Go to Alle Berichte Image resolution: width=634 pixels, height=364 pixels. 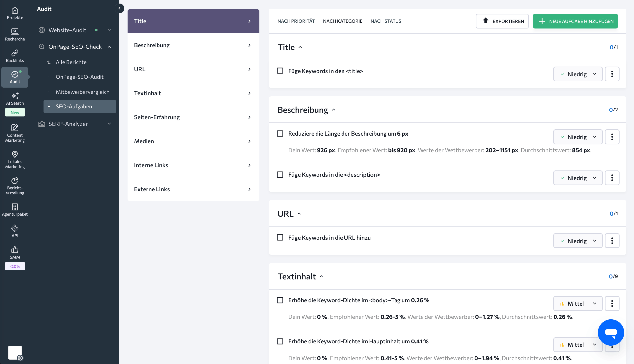(71, 62)
